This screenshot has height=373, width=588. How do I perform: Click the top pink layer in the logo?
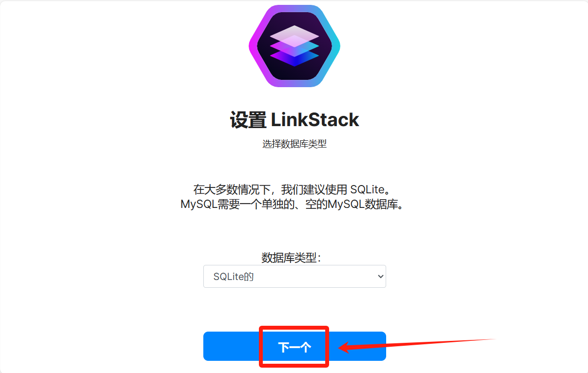(294, 36)
